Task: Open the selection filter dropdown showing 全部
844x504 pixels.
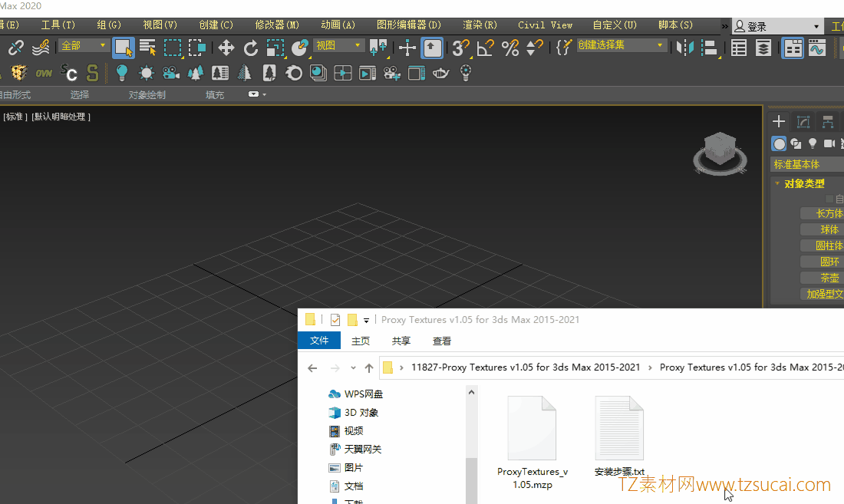Action: click(x=83, y=46)
